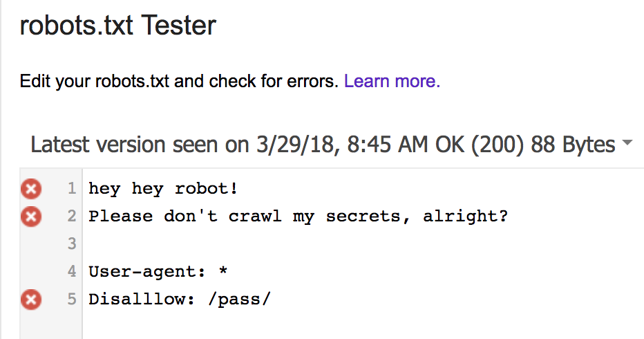
Task: Click on empty line 3 in editor
Action: click(276, 244)
